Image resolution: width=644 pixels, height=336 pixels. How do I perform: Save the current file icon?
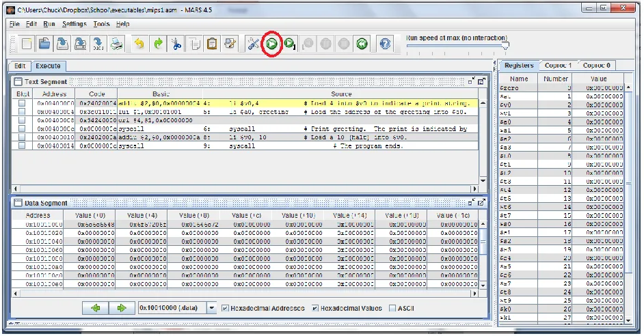[x=62, y=44]
